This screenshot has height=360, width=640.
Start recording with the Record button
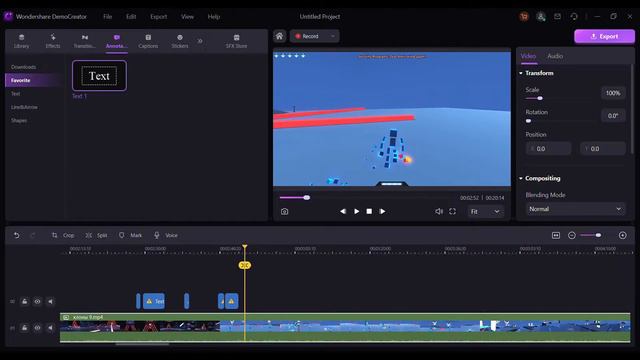point(307,36)
